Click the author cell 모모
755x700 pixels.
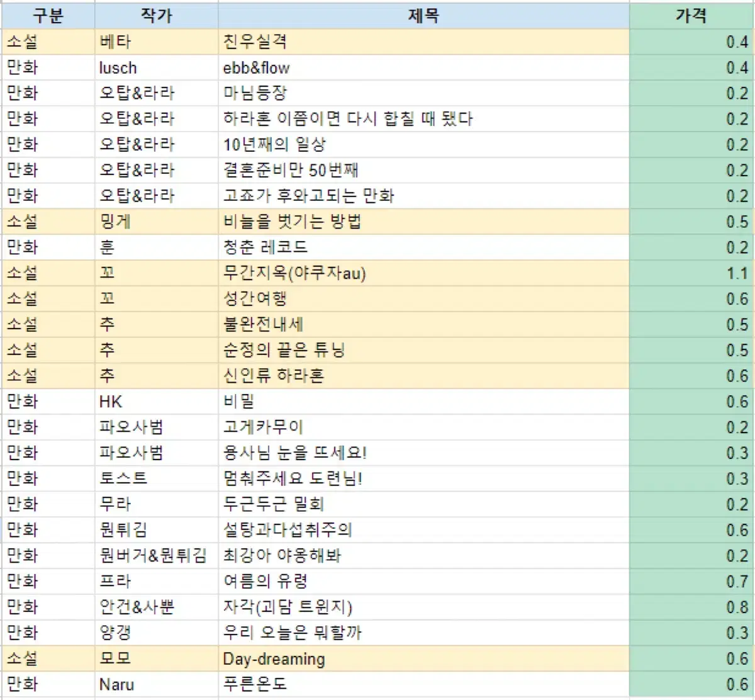pyautogui.click(x=156, y=658)
